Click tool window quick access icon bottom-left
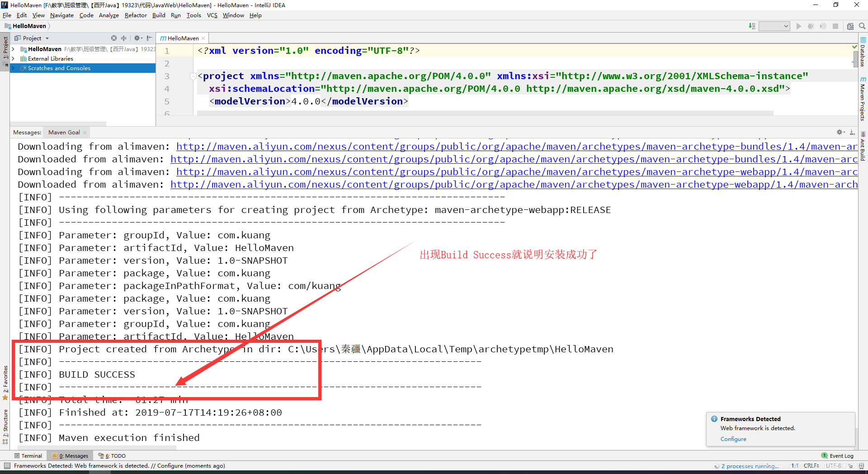This screenshot has height=474, width=868. click(7, 466)
